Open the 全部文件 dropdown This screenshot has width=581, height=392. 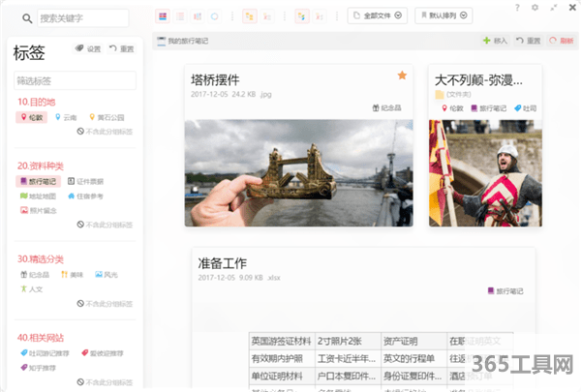click(378, 16)
